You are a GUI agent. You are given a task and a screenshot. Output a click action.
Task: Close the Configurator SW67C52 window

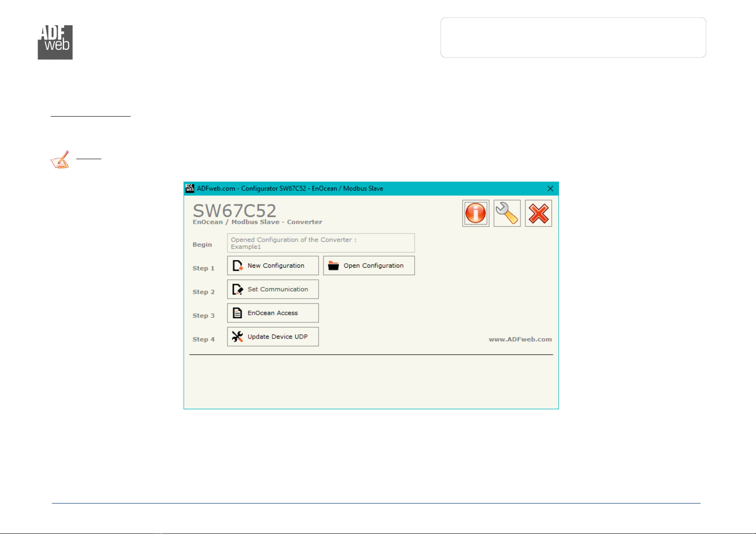[x=550, y=189]
